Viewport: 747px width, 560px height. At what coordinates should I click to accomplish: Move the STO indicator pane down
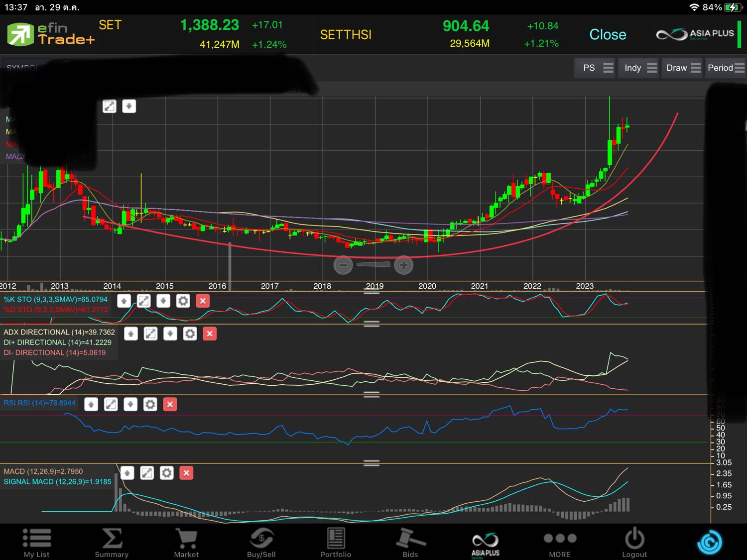coord(163,301)
